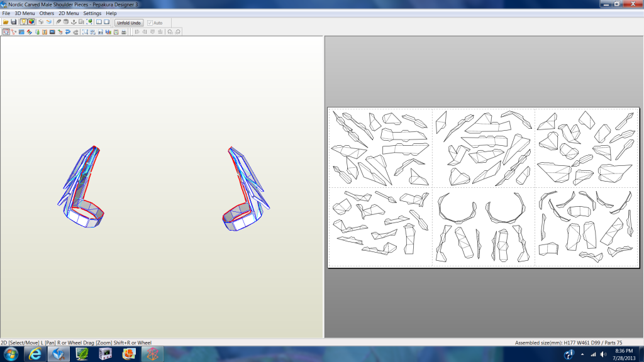Click the Assembled size status bar text

pos(569,343)
